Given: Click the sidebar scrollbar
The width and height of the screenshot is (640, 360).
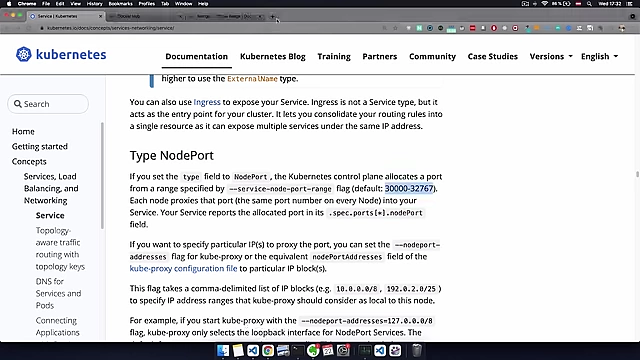Looking at the screenshot, I should [102, 176].
